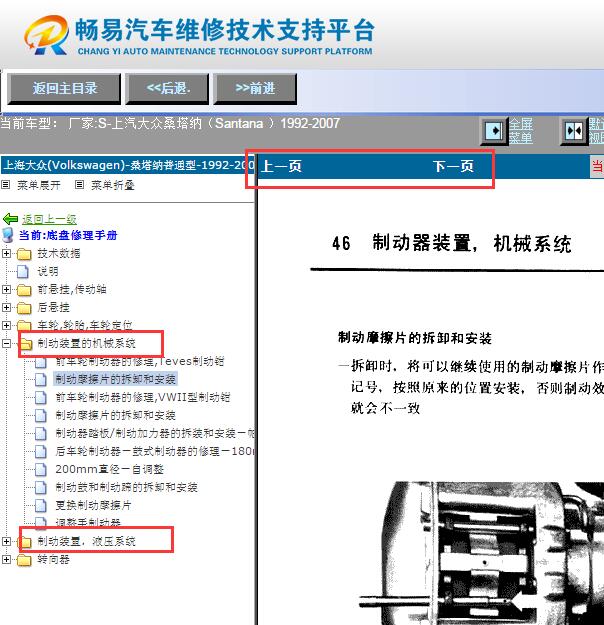Expand the 技术数据 tree node
The height and width of the screenshot is (625, 604).
point(6,254)
